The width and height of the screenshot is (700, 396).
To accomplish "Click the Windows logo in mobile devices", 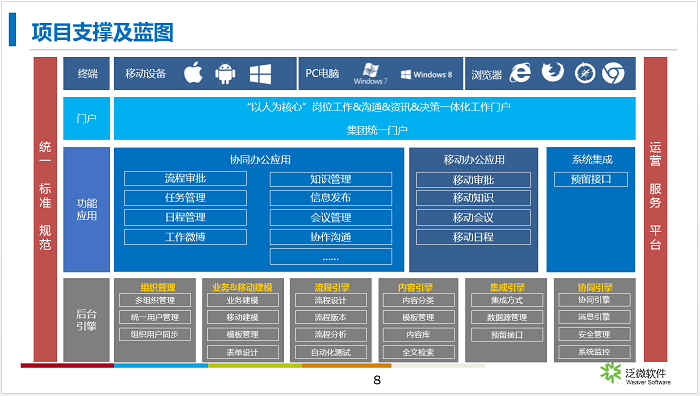I will (x=260, y=74).
